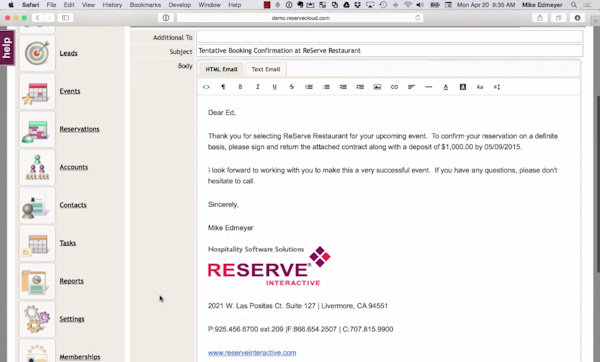Screen dimensions: 600x362
Task: Click the underline formatting icon
Action: point(274,87)
